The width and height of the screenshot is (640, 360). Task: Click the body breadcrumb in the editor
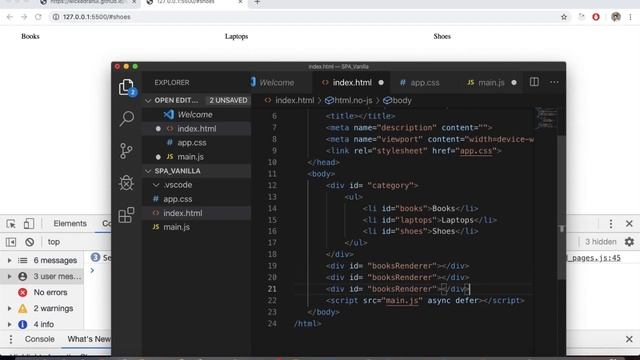397,100
